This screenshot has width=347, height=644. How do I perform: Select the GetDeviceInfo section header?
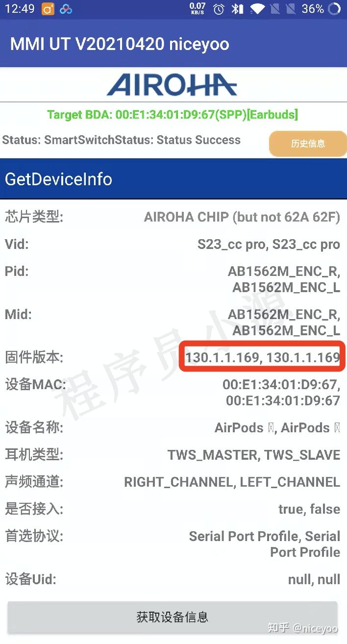point(173,179)
